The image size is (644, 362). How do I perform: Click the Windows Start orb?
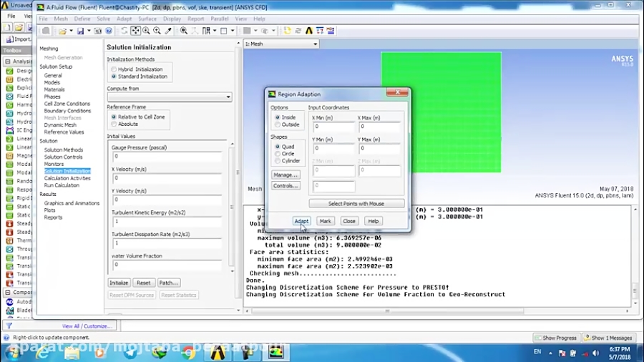tap(13, 352)
